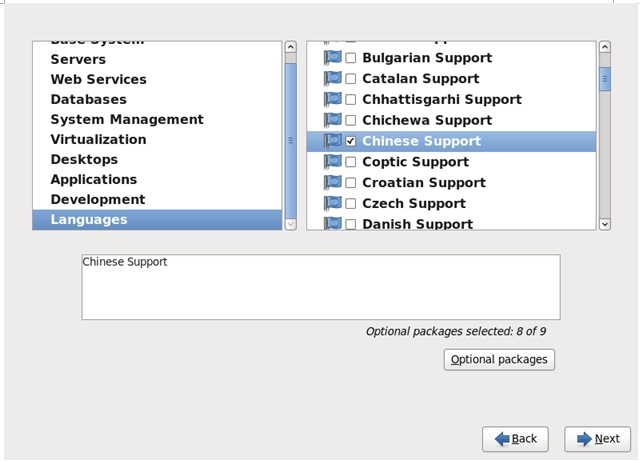Click language list scrollbar thumb
This screenshot has width=640, height=461.
(x=605, y=79)
